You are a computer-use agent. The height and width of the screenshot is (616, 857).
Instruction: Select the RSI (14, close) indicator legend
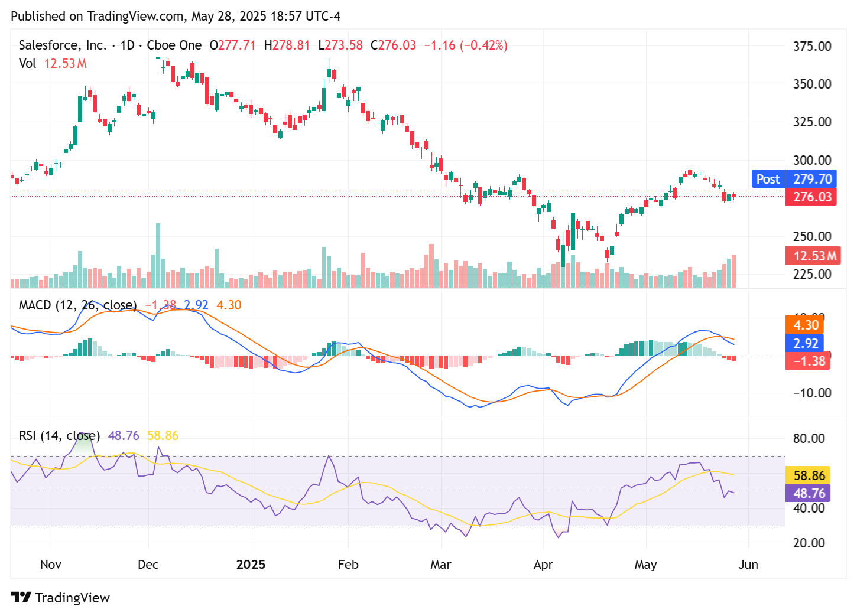tap(59, 435)
